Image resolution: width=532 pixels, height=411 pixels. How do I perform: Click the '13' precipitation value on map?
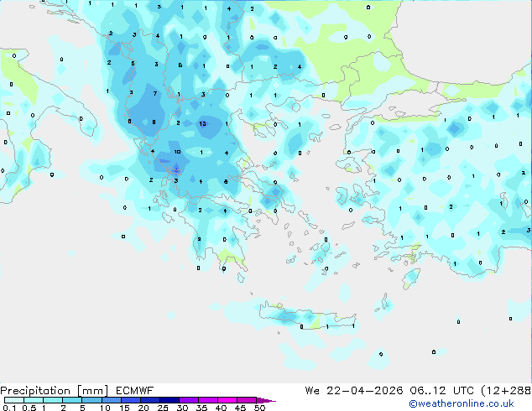point(202,123)
